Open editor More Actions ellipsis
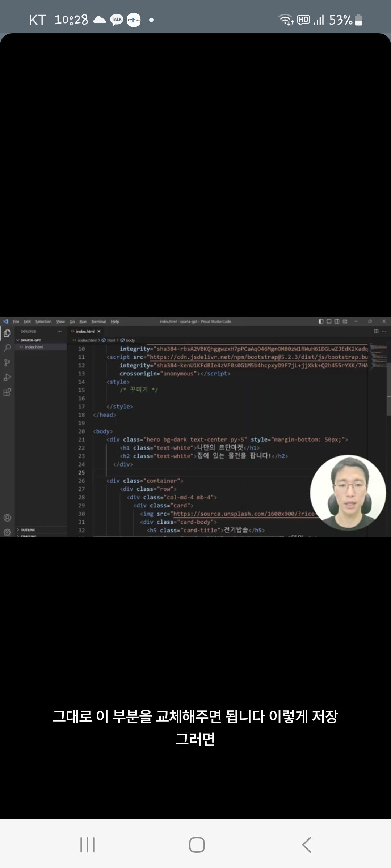Screen dimensions: 391x868 [x=384, y=331]
